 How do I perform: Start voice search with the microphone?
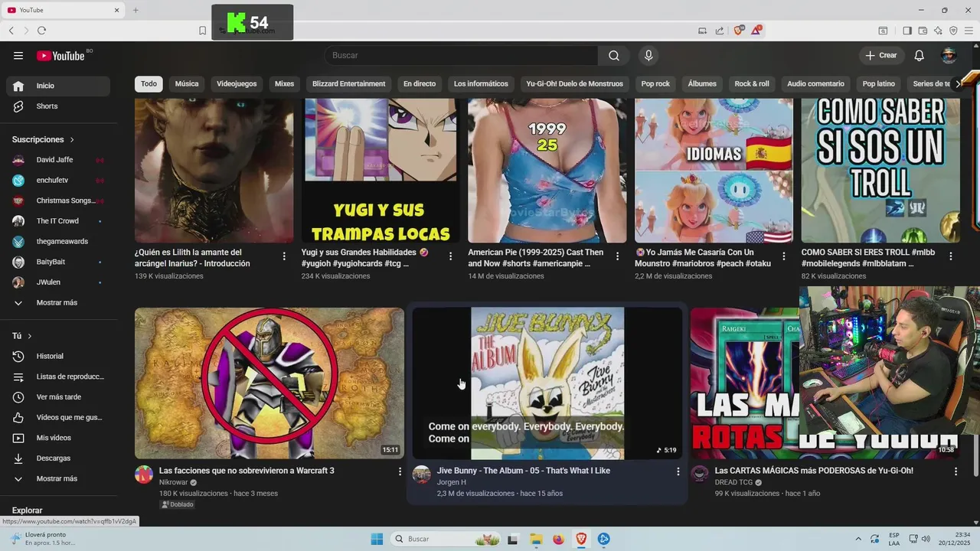(x=648, y=55)
